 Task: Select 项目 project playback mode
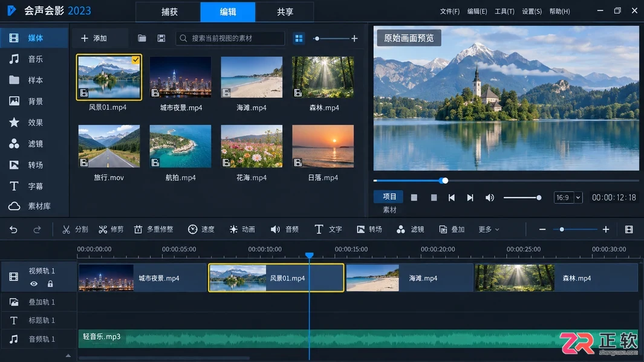pos(389,196)
